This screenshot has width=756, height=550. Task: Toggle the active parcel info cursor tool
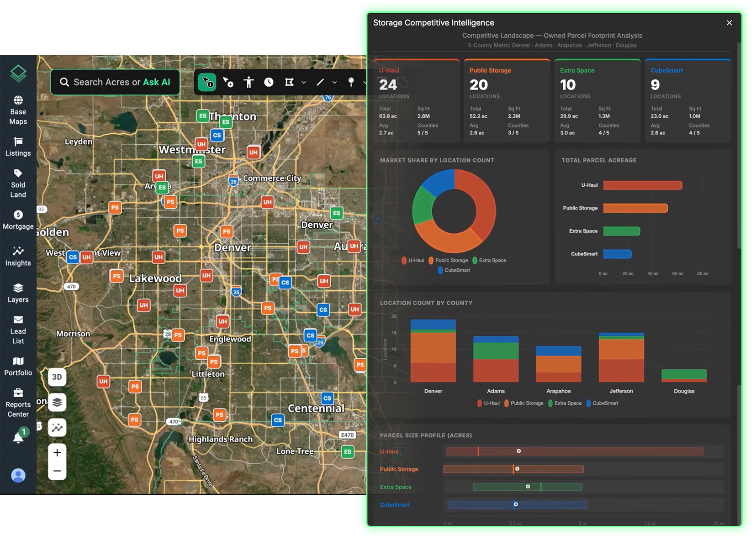click(x=207, y=82)
